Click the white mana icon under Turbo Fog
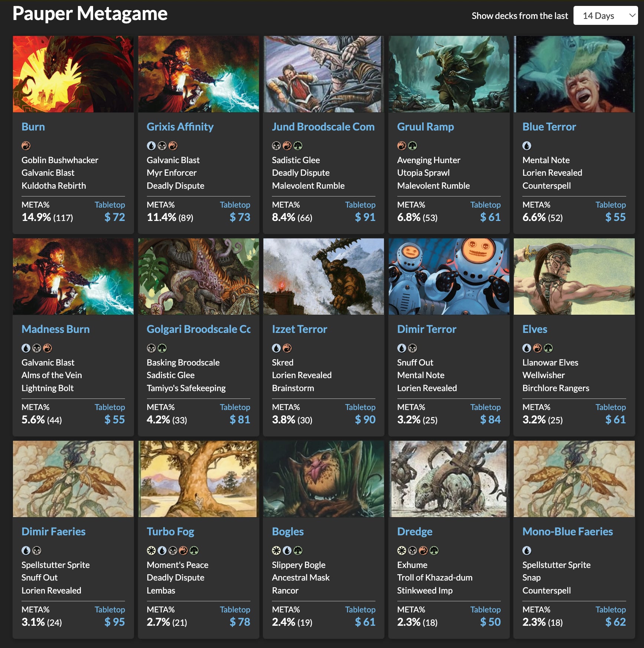This screenshot has width=644, height=648. (151, 551)
